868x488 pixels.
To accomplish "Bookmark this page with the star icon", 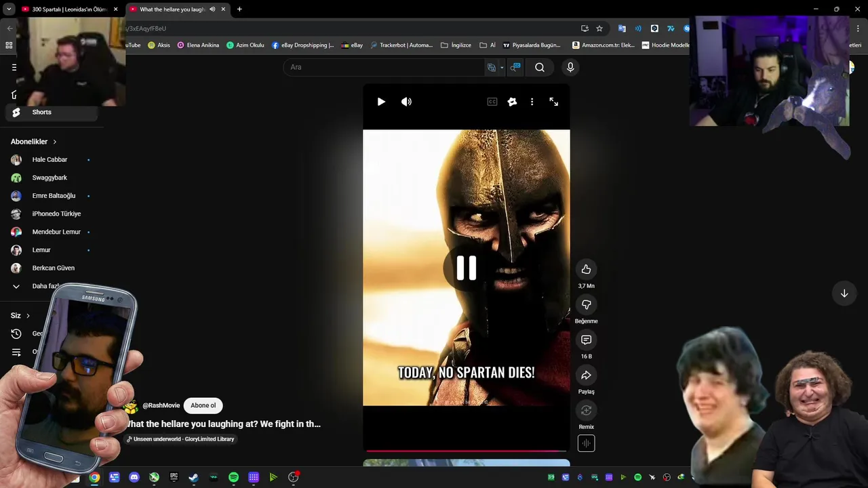I will pos(599,28).
